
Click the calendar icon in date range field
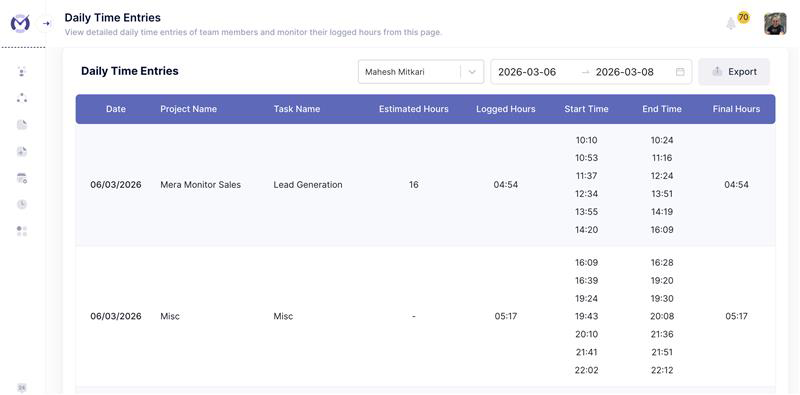pos(680,72)
